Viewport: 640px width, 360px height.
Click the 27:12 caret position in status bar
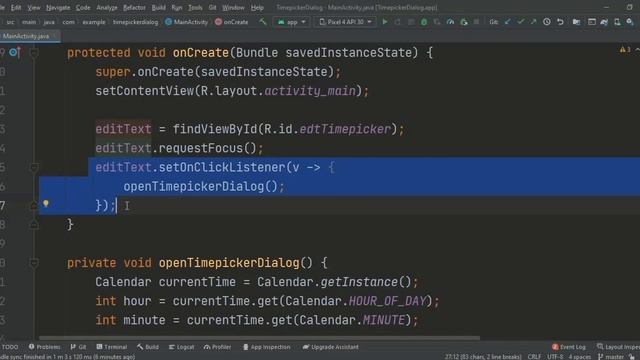(483, 357)
